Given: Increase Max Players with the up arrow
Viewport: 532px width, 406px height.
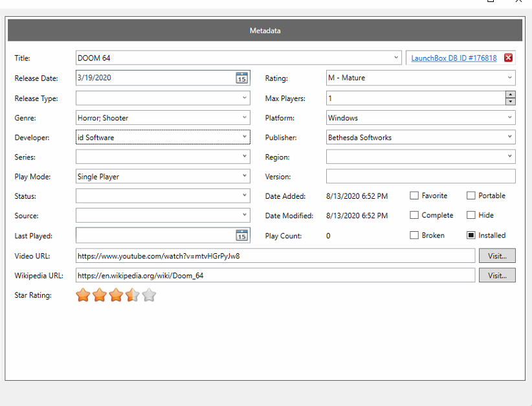Looking at the screenshot, I should [510, 95].
